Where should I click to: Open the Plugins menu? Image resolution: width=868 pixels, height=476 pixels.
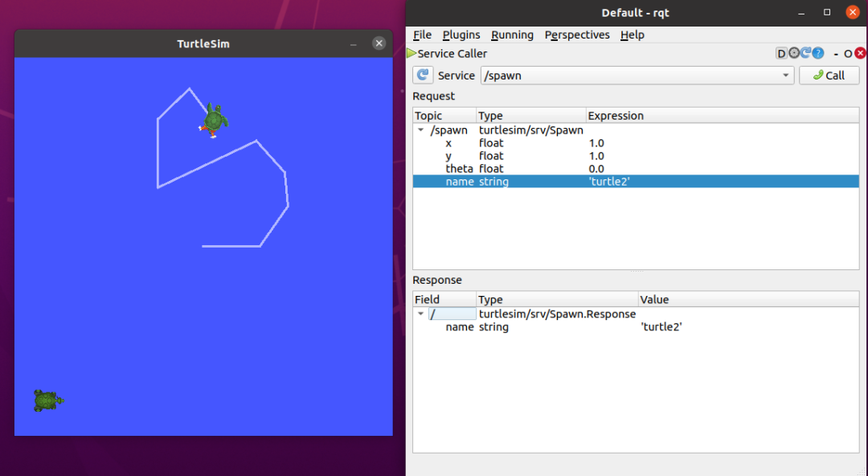pyautogui.click(x=461, y=35)
